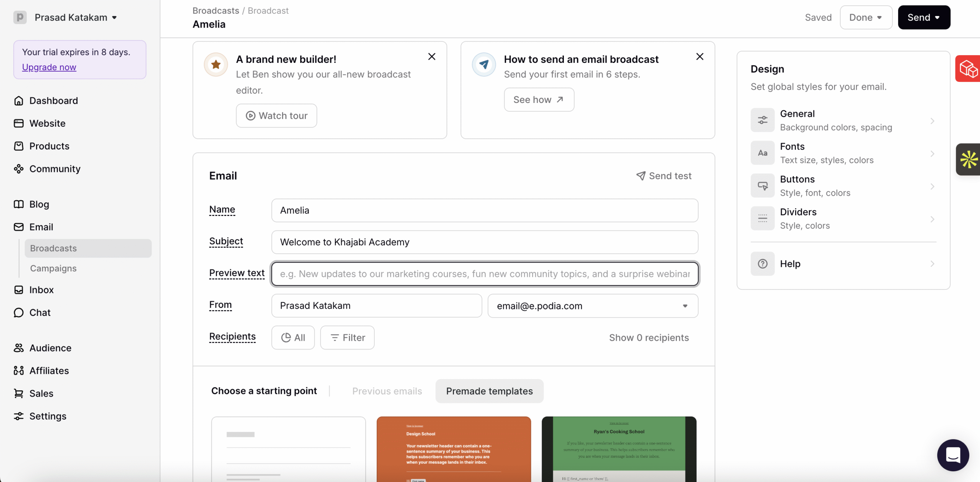Open the from-email address dropdown
This screenshot has height=482, width=980.
(x=593, y=306)
